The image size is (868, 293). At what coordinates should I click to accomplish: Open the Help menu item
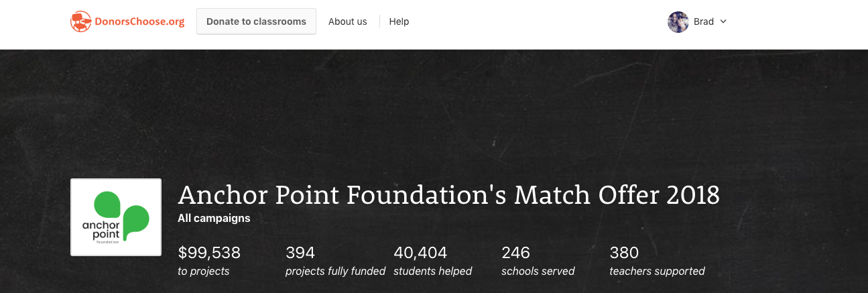tap(399, 21)
